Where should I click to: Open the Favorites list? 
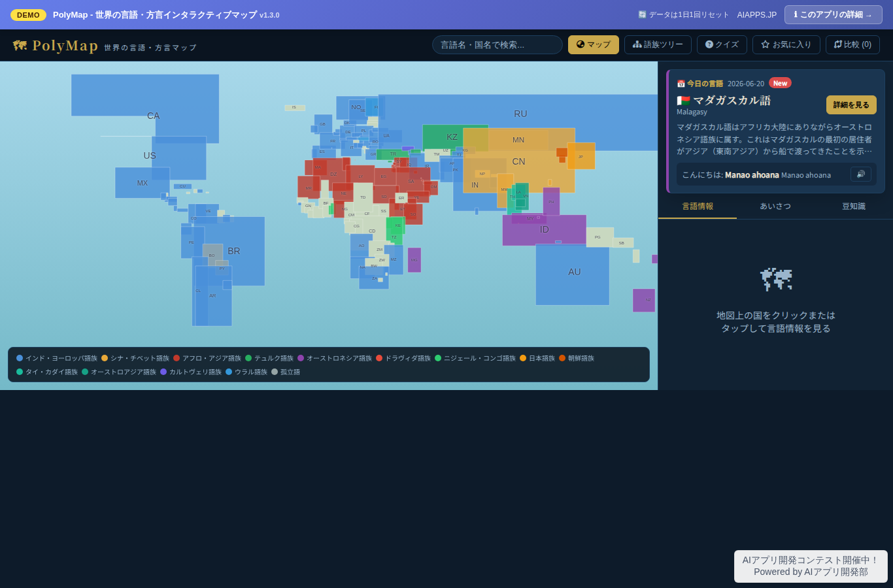pos(786,44)
